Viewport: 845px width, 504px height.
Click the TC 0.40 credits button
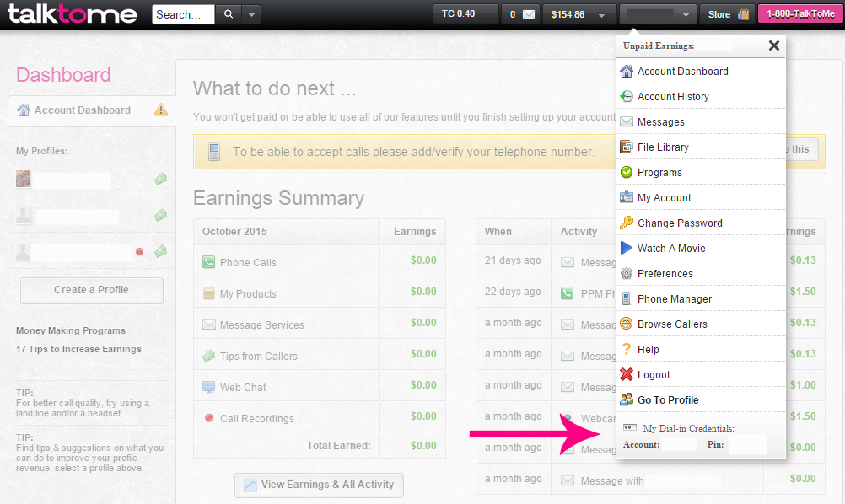coord(466,14)
